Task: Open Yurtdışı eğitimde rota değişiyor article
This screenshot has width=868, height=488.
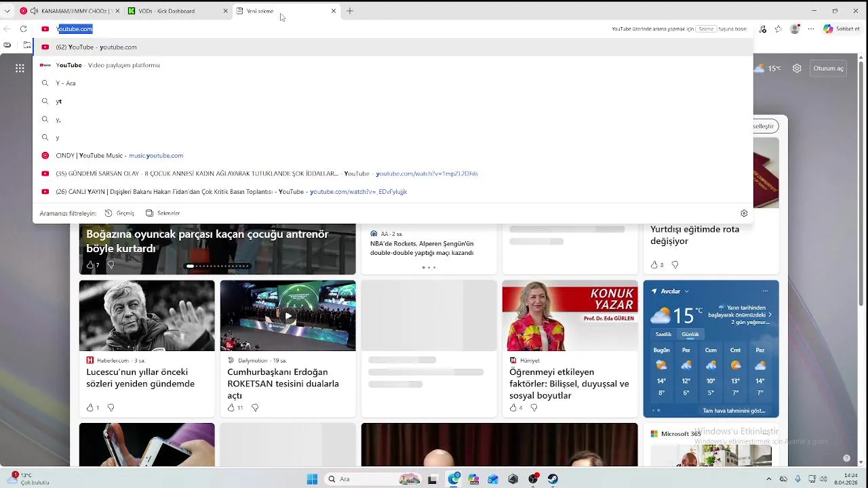Action: (694, 235)
